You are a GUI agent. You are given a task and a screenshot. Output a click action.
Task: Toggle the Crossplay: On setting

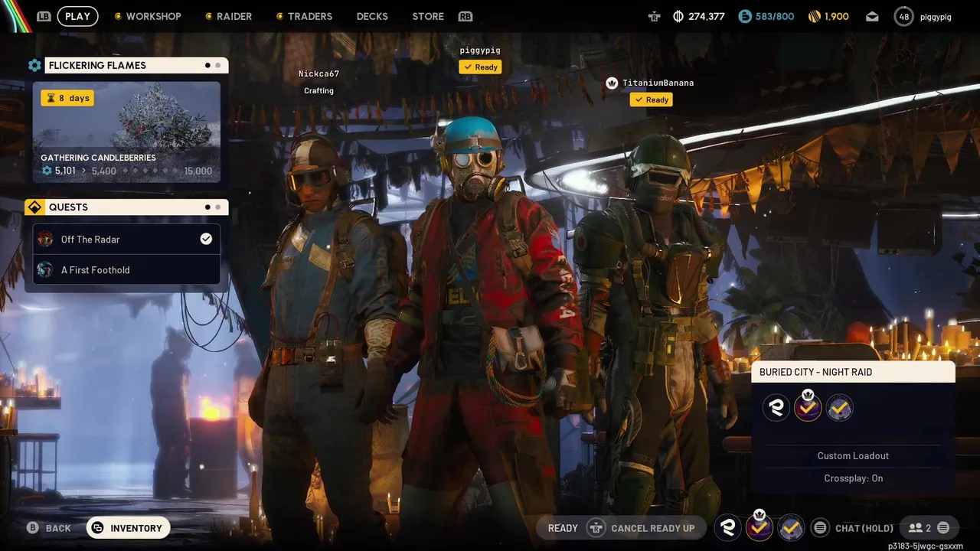[x=853, y=478]
